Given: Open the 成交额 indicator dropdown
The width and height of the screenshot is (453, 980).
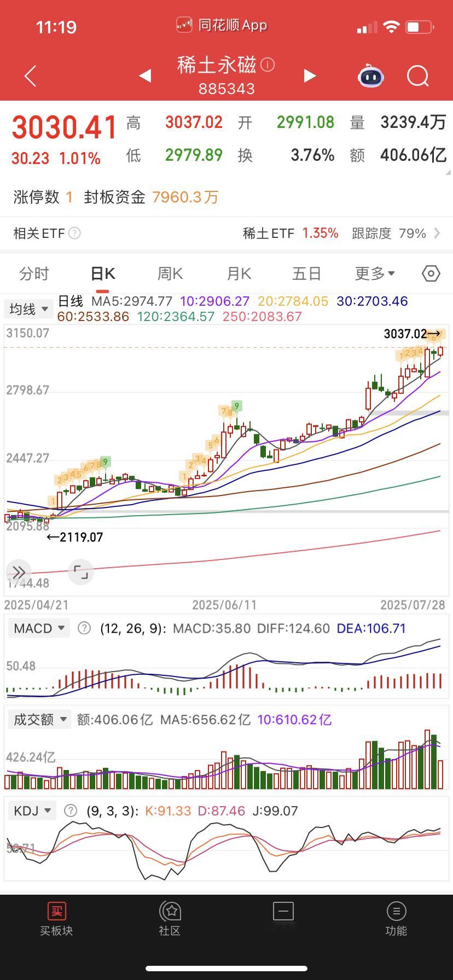Looking at the screenshot, I should (39, 719).
